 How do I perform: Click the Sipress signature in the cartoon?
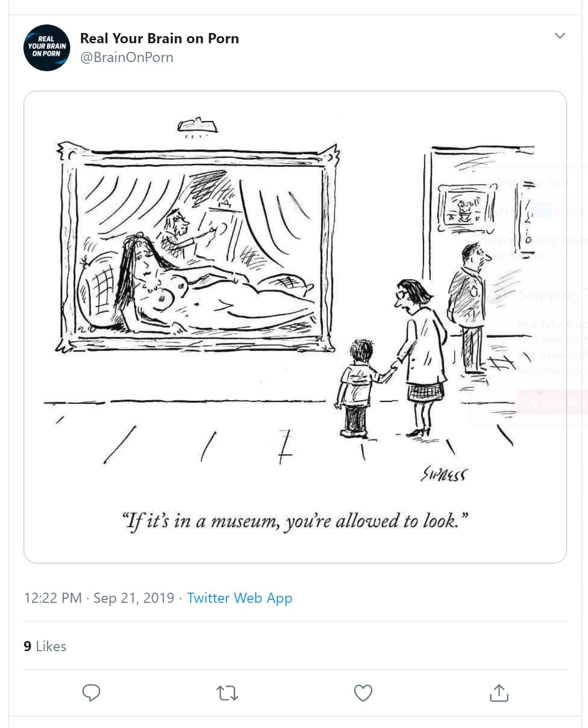pyautogui.click(x=443, y=475)
